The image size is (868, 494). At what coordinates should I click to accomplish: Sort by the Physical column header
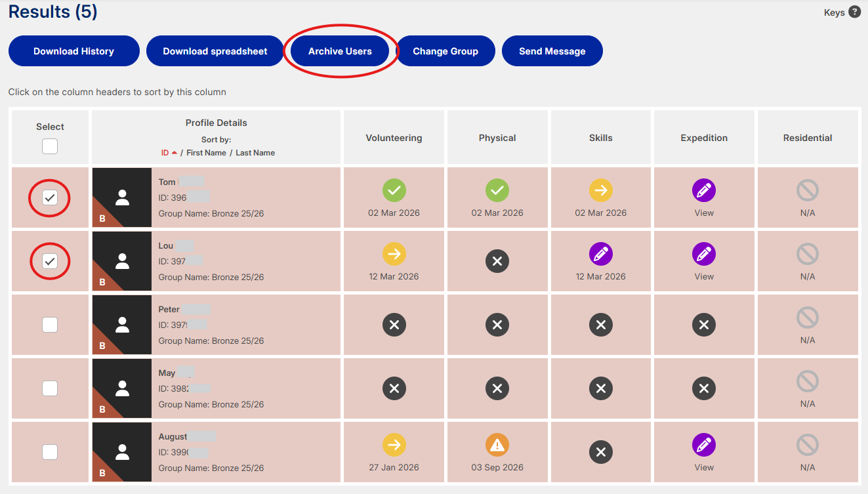pos(497,138)
